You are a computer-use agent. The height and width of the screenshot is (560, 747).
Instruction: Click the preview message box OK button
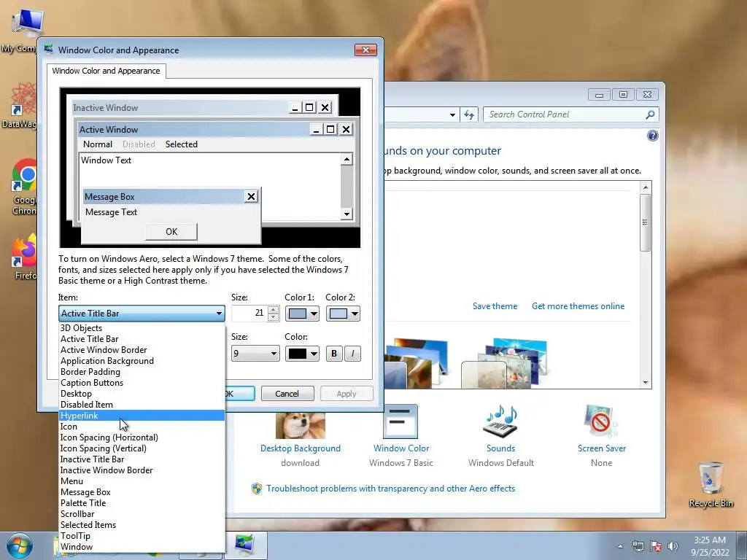171,231
